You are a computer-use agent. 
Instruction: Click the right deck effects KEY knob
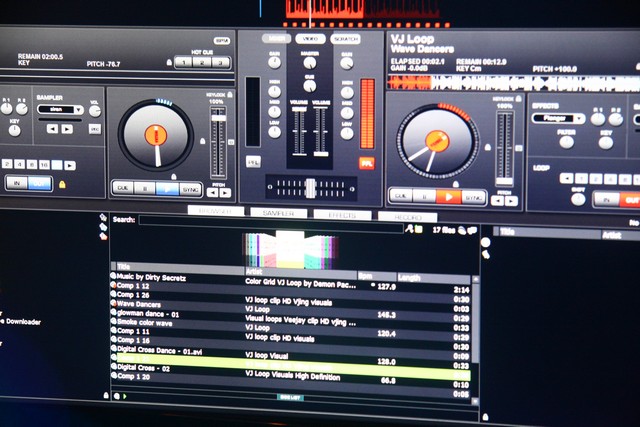coord(606,142)
